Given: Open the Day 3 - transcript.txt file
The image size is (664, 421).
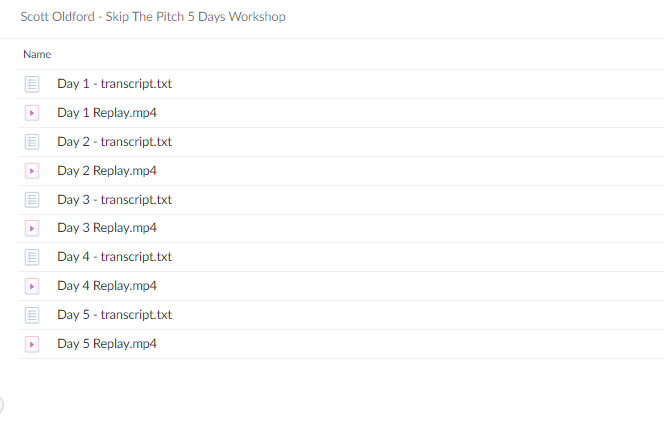Looking at the screenshot, I should tap(114, 200).
